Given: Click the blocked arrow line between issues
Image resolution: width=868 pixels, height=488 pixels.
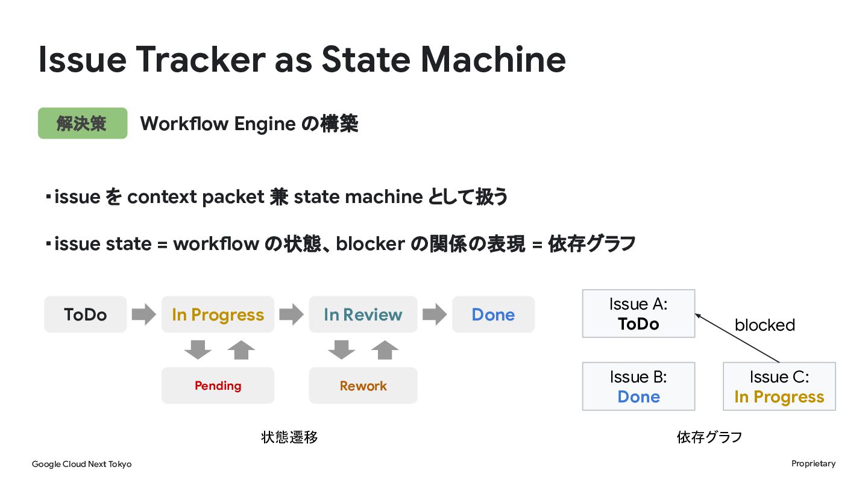Looking at the screenshot, I should [737, 338].
